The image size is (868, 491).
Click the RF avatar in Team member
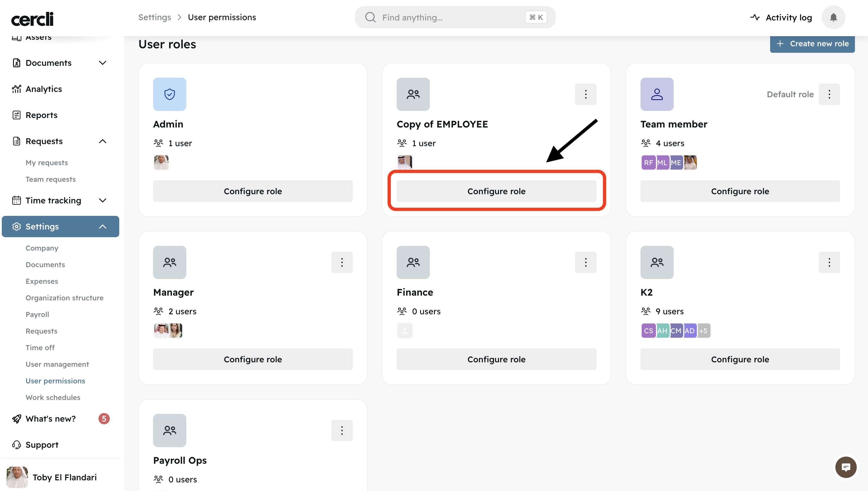point(648,162)
